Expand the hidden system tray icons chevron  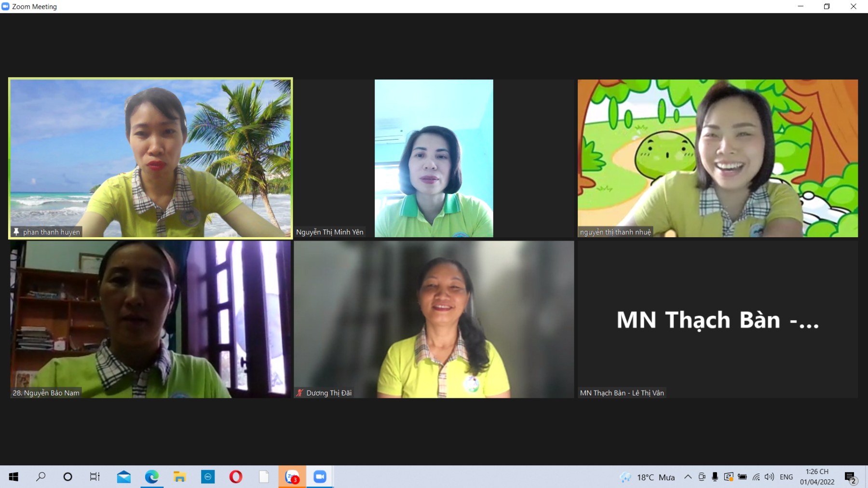[x=688, y=477]
